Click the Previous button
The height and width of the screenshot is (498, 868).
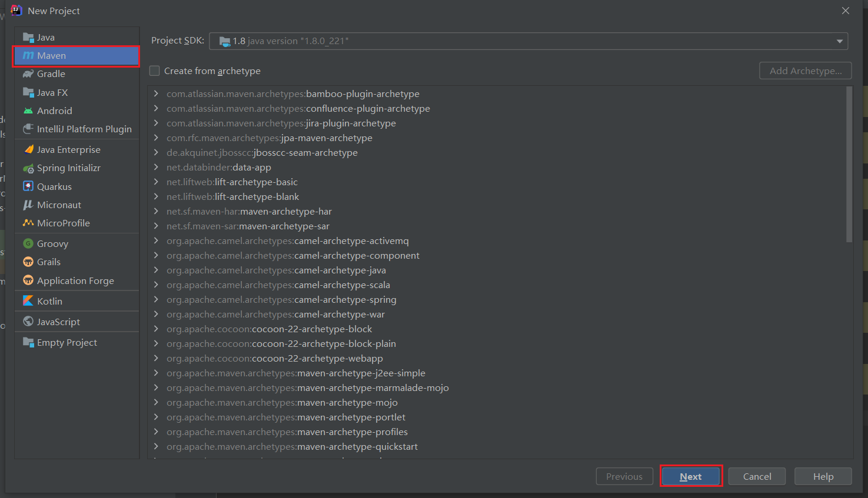[x=624, y=476]
